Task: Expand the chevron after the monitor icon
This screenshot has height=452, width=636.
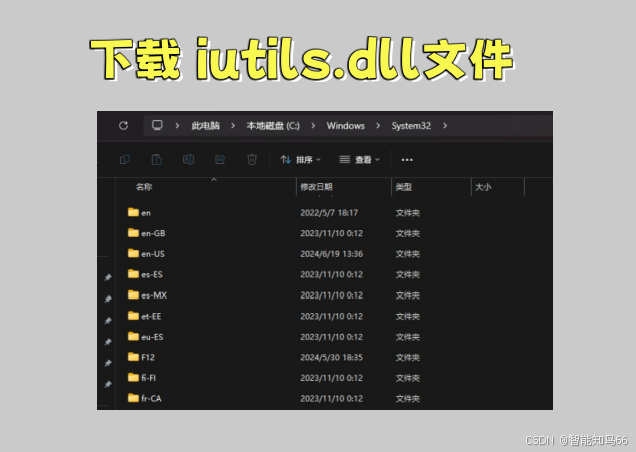Action: click(177, 126)
